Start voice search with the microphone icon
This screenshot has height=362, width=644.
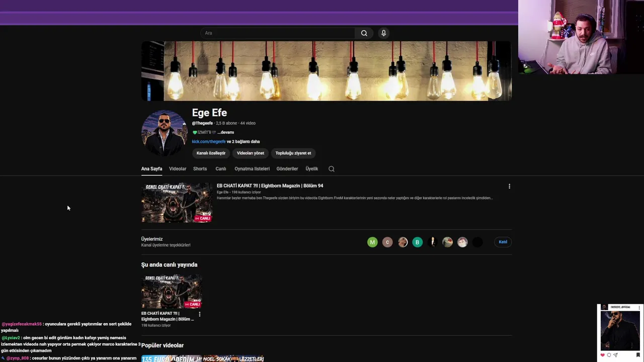[383, 33]
